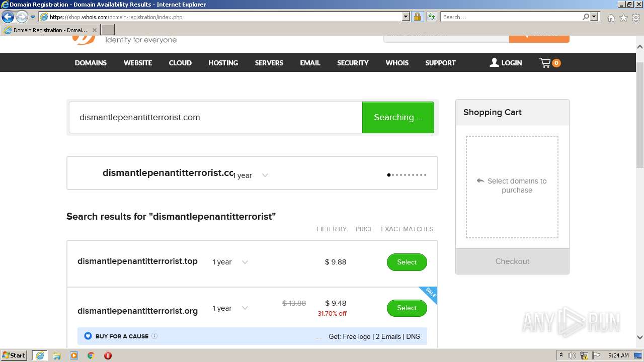Open the recent pages history dropdown
644x362 pixels.
(33, 17)
